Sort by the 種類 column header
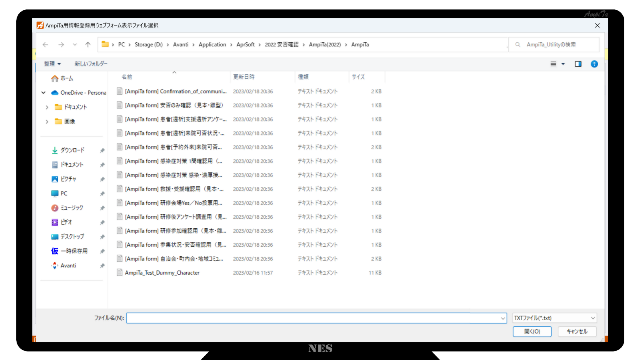 pos(303,77)
